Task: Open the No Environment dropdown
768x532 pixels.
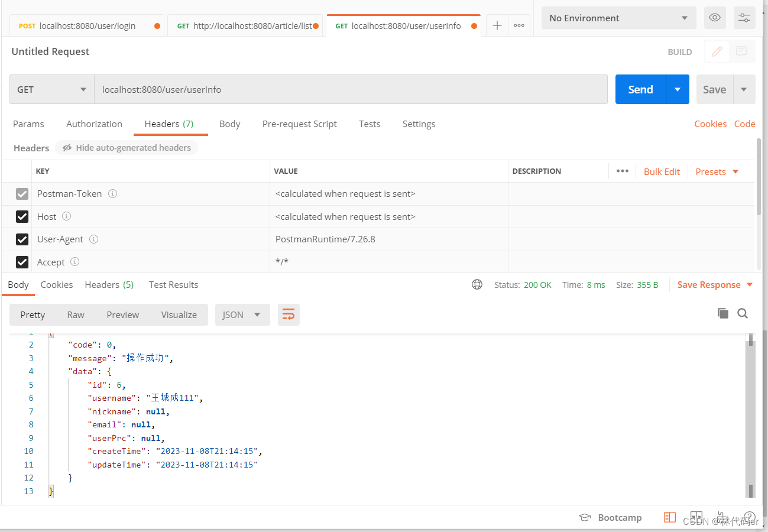Action: 618,18
